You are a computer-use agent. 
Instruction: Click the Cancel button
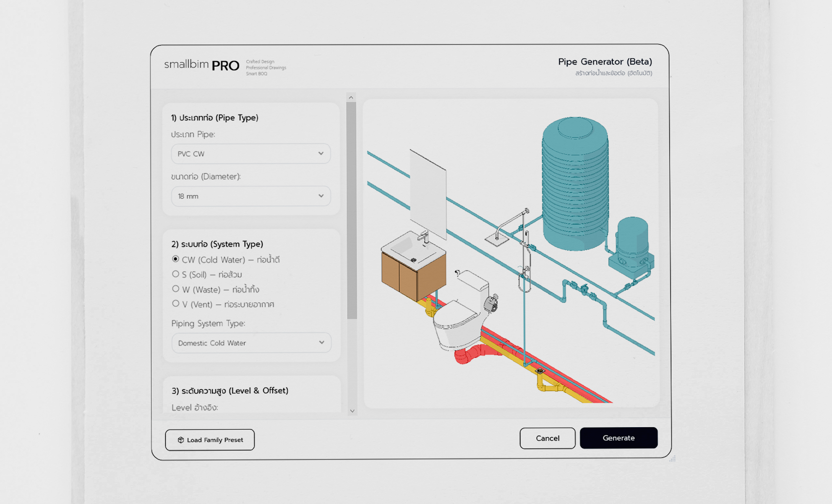(547, 438)
